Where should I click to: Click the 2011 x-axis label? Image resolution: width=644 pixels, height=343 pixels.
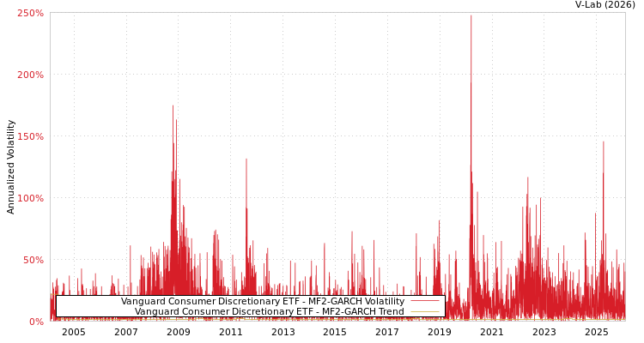(231, 332)
